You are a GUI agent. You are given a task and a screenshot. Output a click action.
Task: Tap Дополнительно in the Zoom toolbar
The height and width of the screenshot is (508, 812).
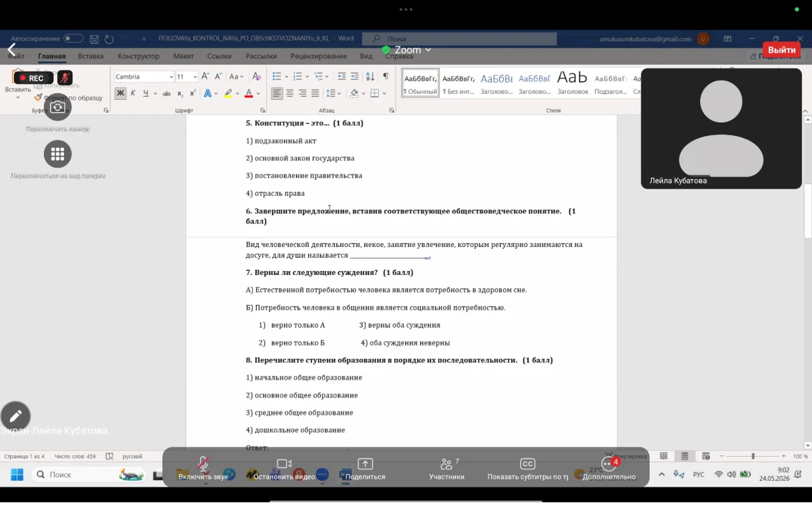tap(609, 469)
